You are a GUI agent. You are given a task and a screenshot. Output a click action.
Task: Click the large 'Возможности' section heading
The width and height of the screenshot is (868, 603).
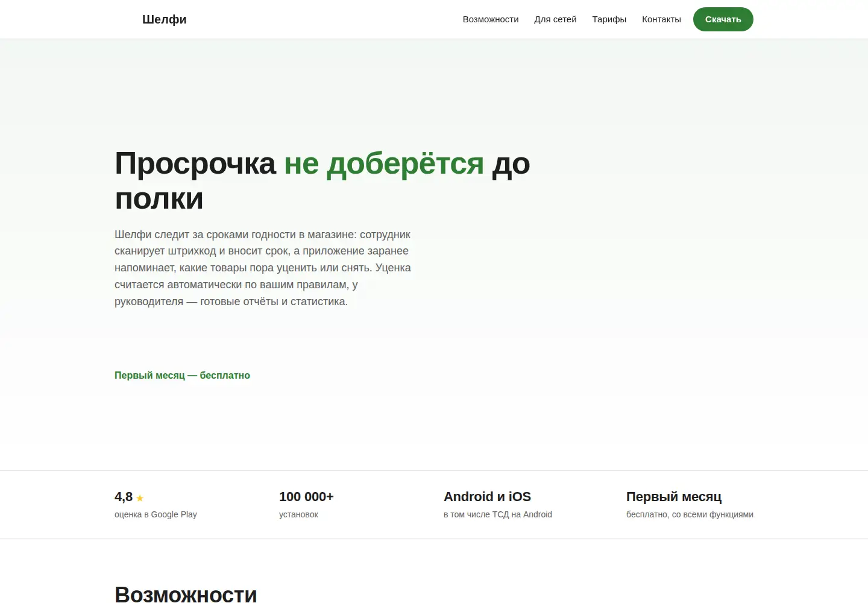pos(186,595)
